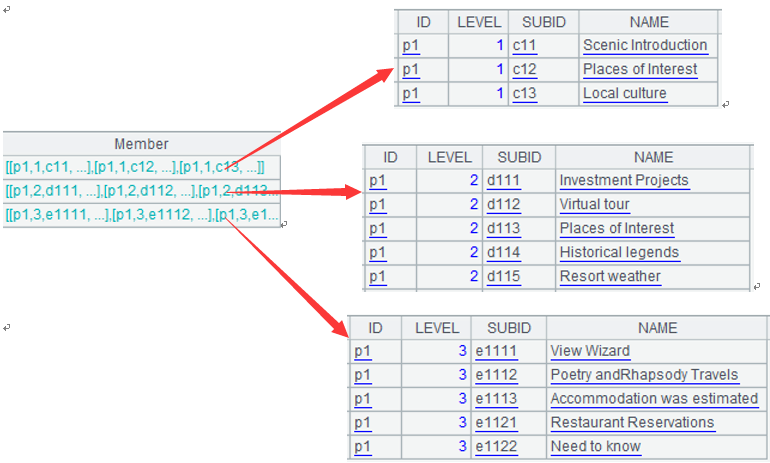The height and width of the screenshot is (463, 770).
Task: Select the Member row beginning with [p1,1,c11
Action: [135, 167]
